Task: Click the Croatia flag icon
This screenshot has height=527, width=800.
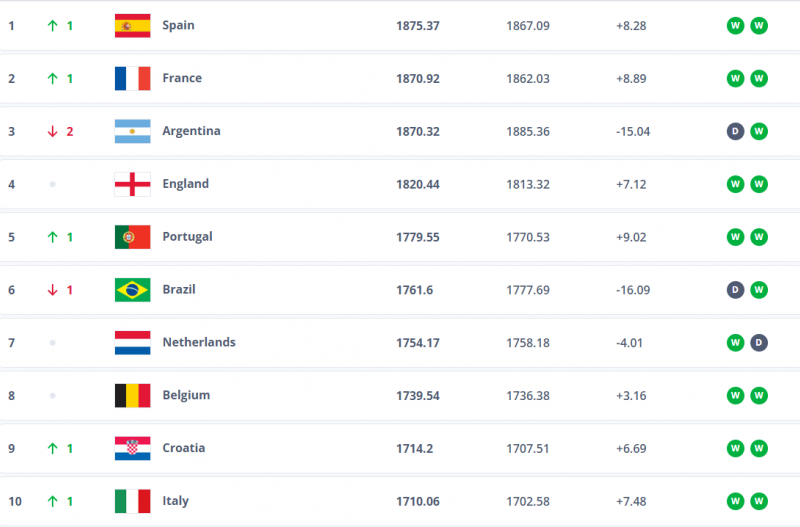Action: (132, 448)
